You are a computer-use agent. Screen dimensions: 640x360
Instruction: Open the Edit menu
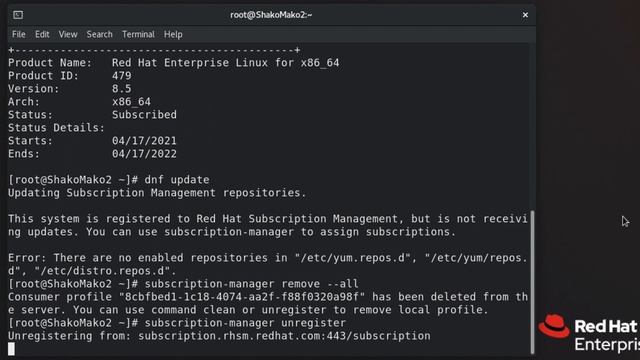pyautogui.click(x=42, y=34)
